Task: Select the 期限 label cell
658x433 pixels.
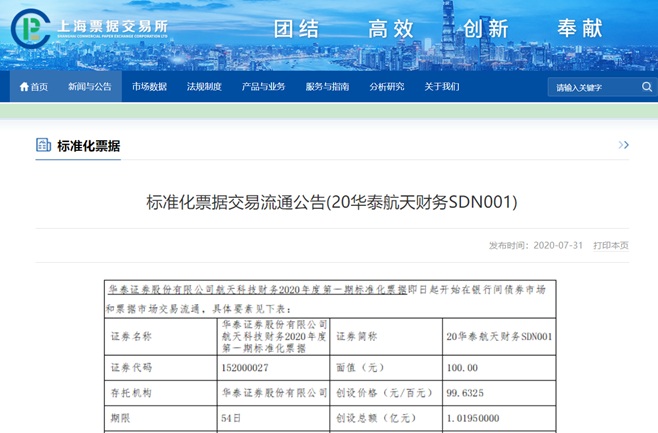Action: click(x=161, y=418)
